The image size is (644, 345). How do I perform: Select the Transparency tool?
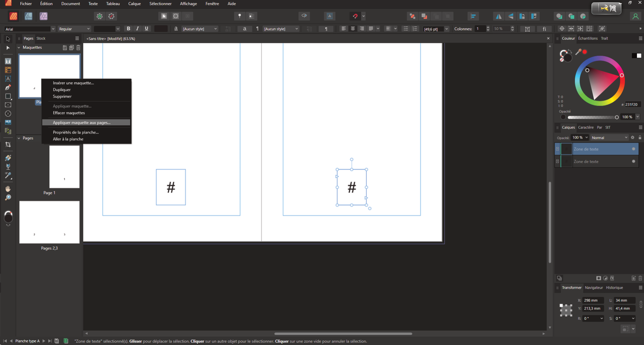(8, 167)
